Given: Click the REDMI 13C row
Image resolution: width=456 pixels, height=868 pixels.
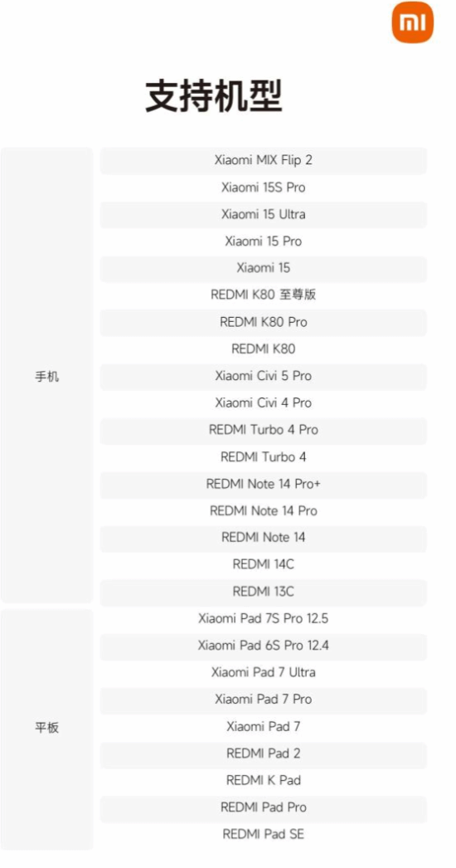Looking at the screenshot, I should (x=264, y=592).
